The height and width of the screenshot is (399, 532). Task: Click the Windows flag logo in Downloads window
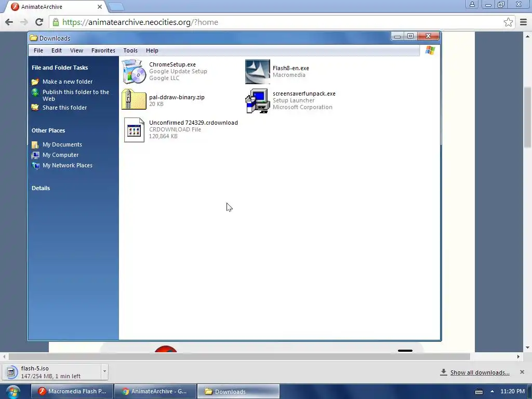430,50
